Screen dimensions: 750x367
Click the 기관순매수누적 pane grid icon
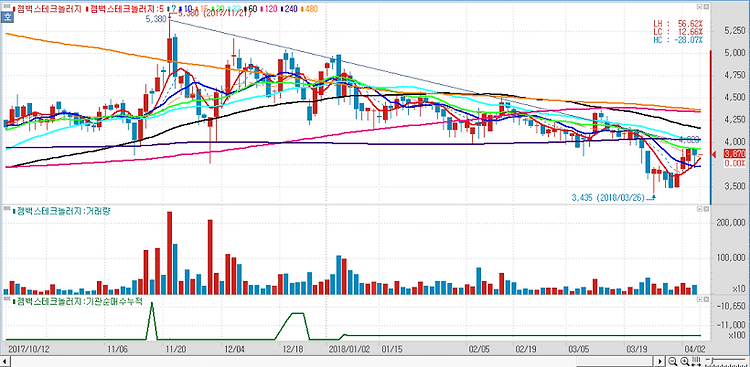(x=6, y=299)
